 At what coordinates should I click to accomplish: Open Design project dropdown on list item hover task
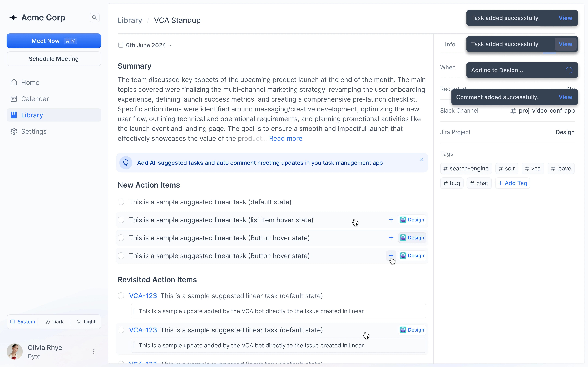pyautogui.click(x=412, y=220)
